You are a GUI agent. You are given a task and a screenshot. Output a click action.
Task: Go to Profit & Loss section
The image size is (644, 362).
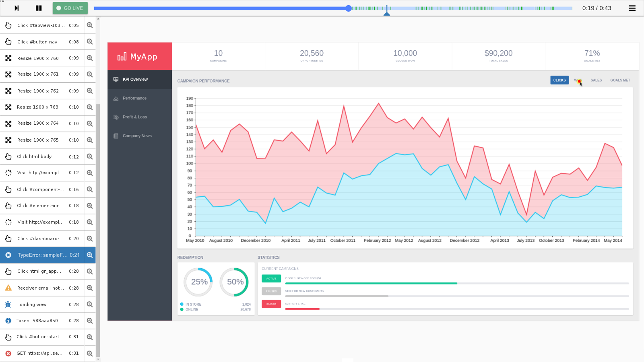coord(134,117)
